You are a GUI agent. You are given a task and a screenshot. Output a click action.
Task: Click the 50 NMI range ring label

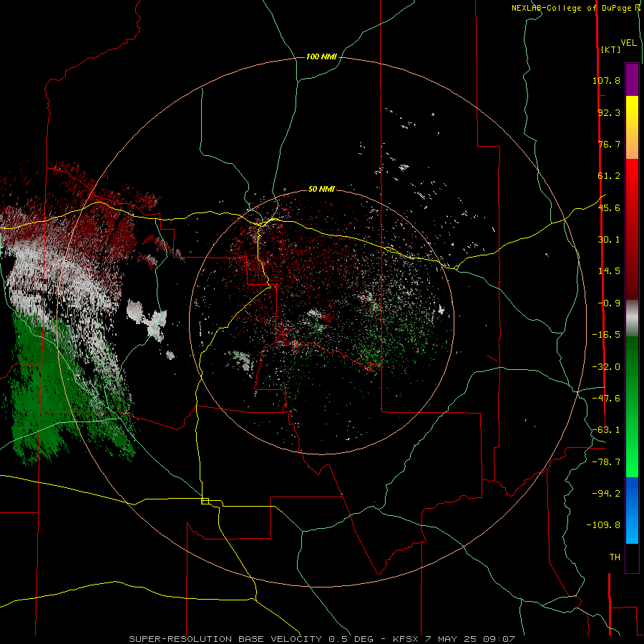coord(321,189)
